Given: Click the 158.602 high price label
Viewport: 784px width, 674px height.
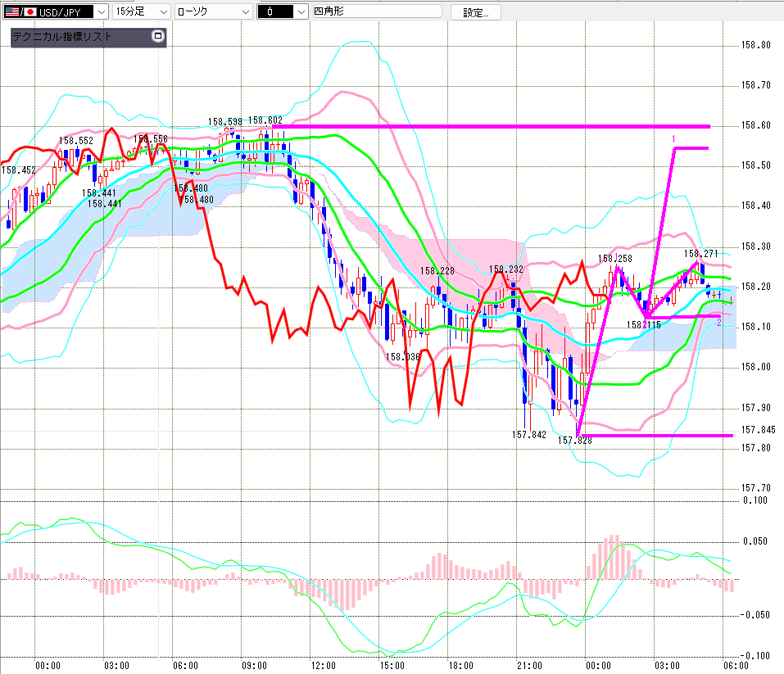Looking at the screenshot, I should coord(265,120).
